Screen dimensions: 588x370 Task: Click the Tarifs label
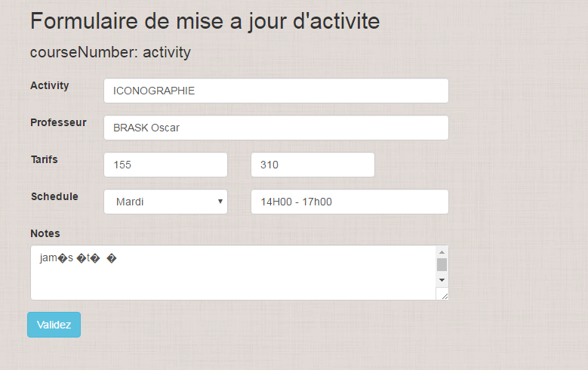pyautogui.click(x=44, y=159)
